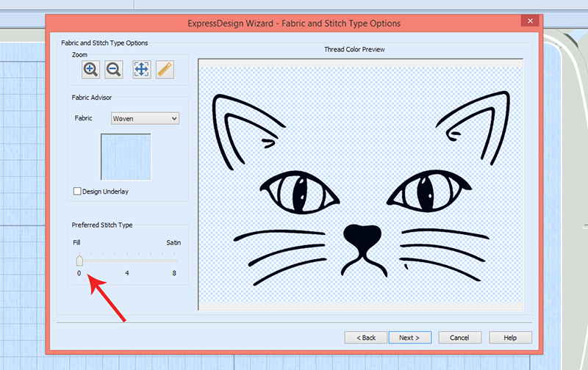Image resolution: width=588 pixels, height=370 pixels.
Task: Close the ExpressDesign Wizard dialog
Action: pos(530,21)
